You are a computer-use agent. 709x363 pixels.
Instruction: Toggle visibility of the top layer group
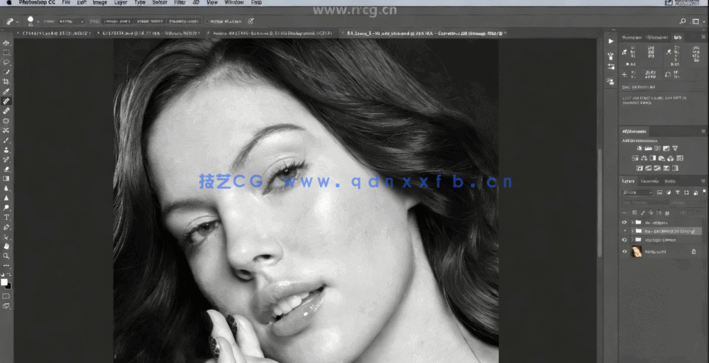coord(624,222)
